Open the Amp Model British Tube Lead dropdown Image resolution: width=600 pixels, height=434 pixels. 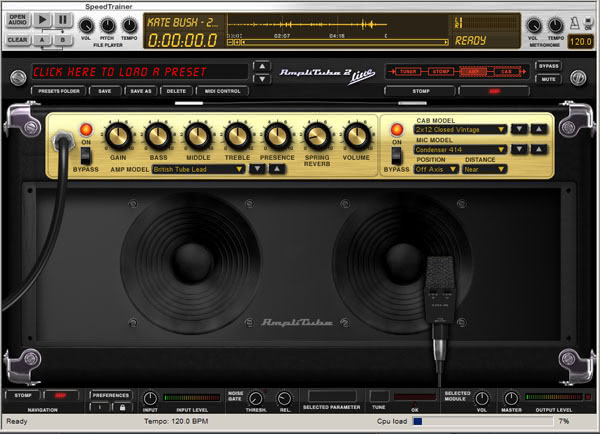tap(198, 169)
